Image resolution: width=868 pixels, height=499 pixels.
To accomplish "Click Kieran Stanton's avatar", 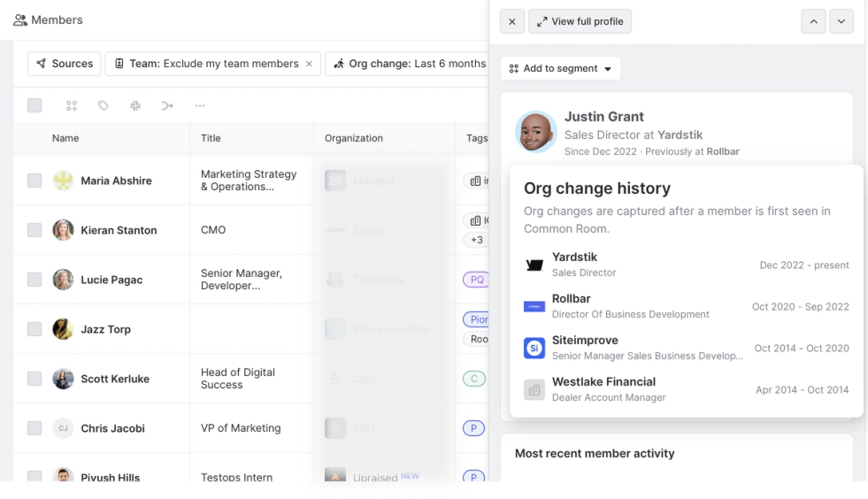I will coord(63,230).
